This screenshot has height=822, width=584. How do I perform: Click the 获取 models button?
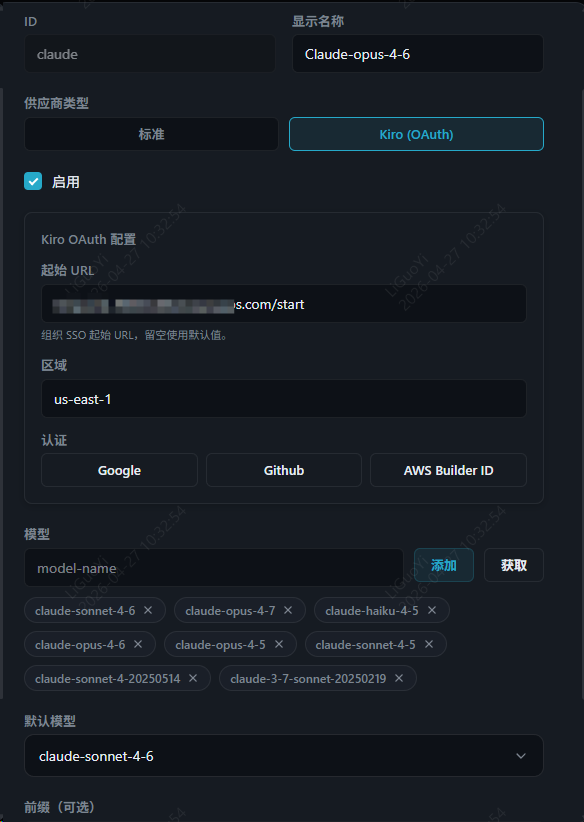514,565
